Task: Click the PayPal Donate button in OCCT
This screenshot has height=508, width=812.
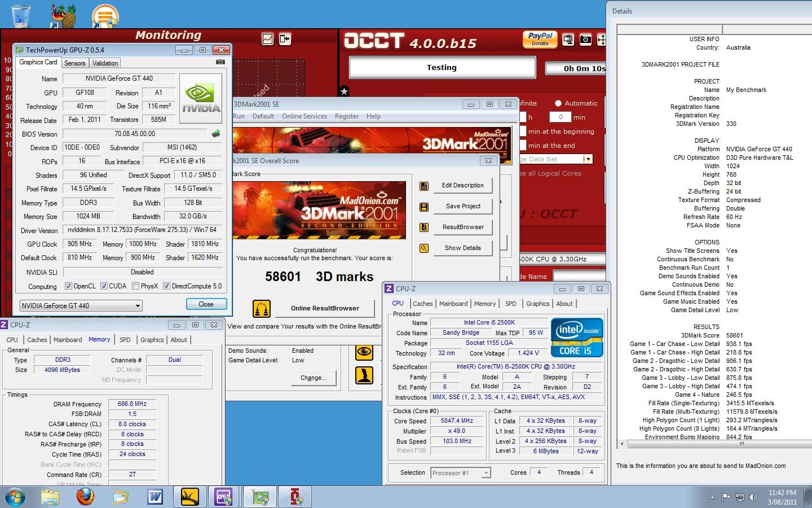Action: tap(540, 38)
